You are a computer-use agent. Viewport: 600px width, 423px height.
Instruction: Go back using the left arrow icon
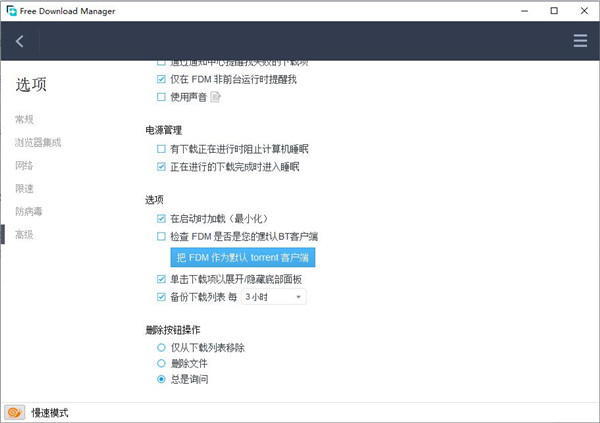(20, 41)
